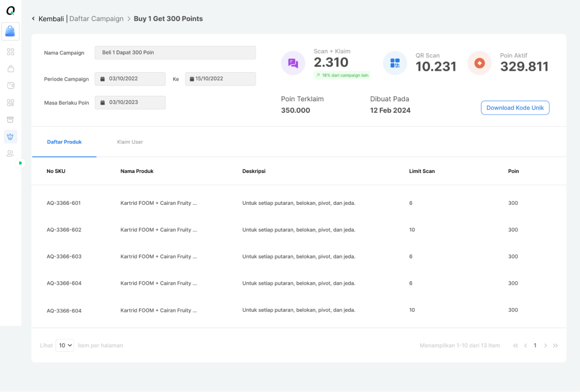Click the wallet icon in sidebar
Screen dimensions: 580x392
(11, 85)
